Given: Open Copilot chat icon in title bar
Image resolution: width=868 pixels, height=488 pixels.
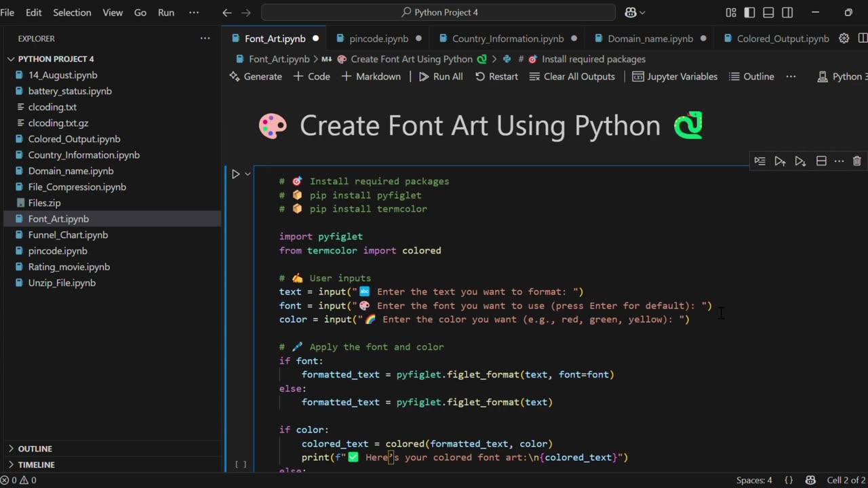Looking at the screenshot, I should point(630,12).
